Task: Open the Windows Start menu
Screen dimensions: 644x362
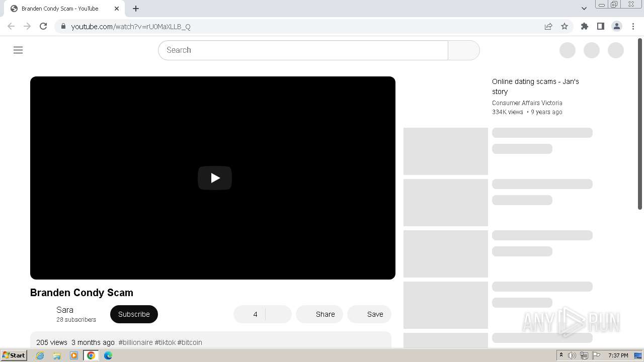Action: [x=14, y=355]
